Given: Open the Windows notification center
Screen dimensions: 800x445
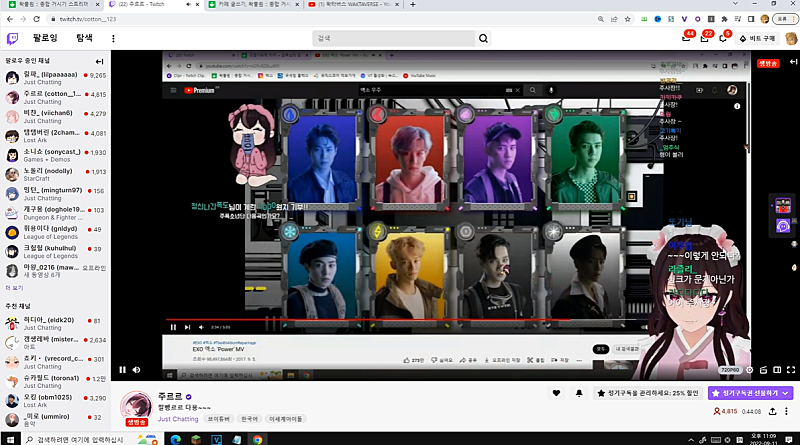Looking at the screenshot, I should (x=789, y=439).
